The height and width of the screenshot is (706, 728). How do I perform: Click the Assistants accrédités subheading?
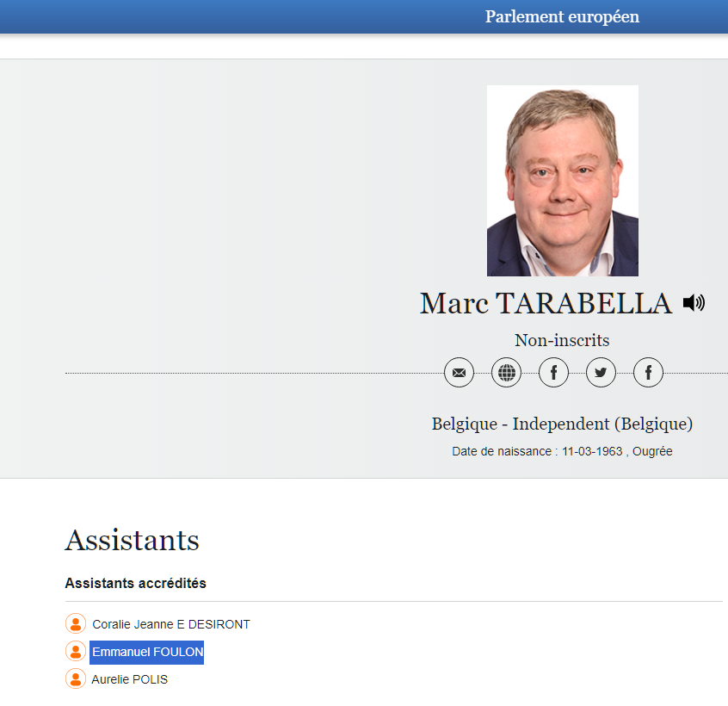(x=135, y=583)
